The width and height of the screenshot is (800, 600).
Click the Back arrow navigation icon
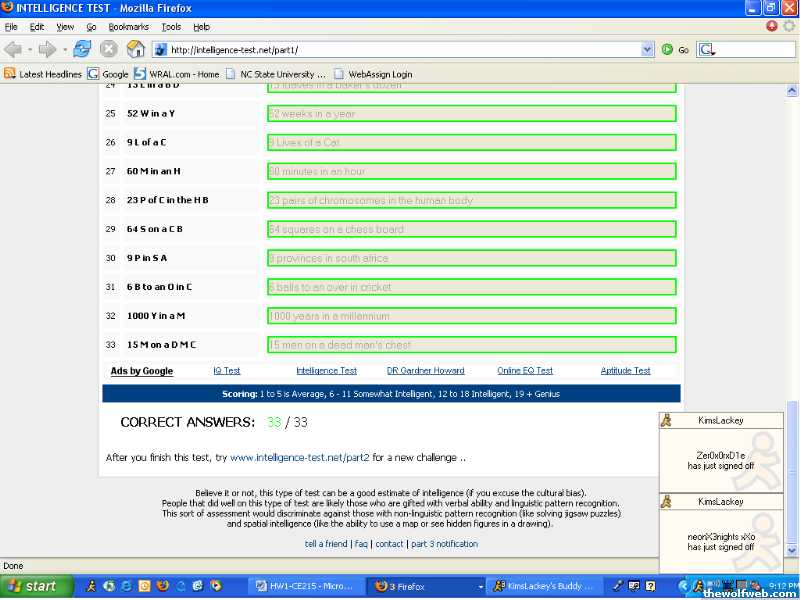click(x=13, y=49)
